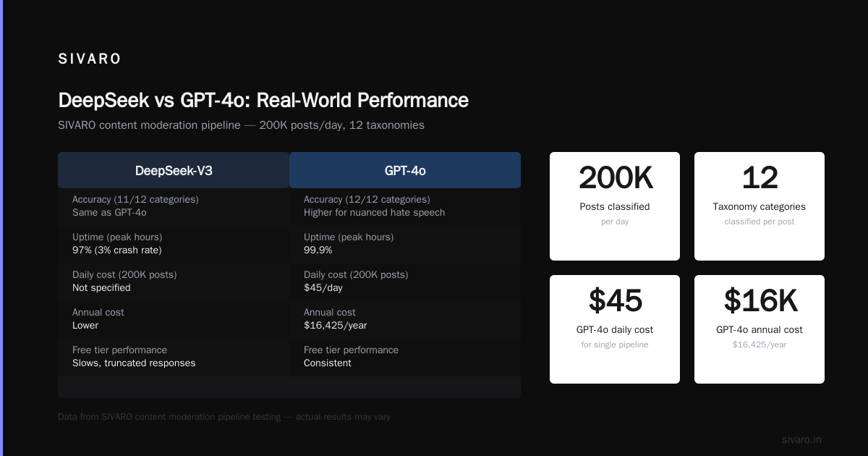Click the SIVARO logo text
The height and width of the screenshot is (456, 868).
click(90, 59)
